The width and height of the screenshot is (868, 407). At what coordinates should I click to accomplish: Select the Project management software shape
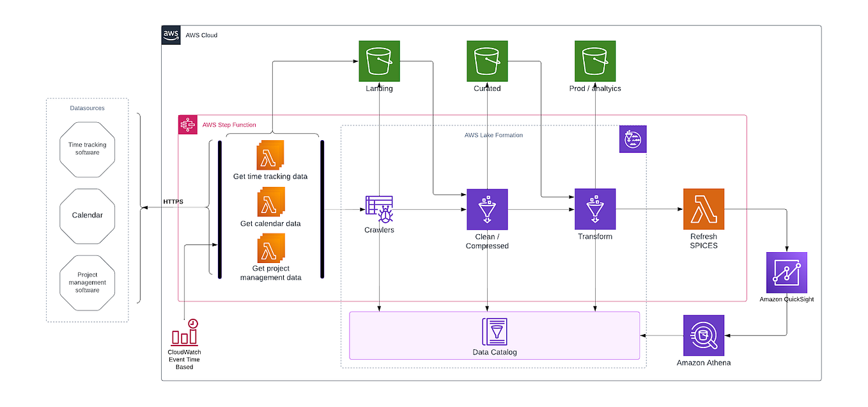click(x=87, y=282)
